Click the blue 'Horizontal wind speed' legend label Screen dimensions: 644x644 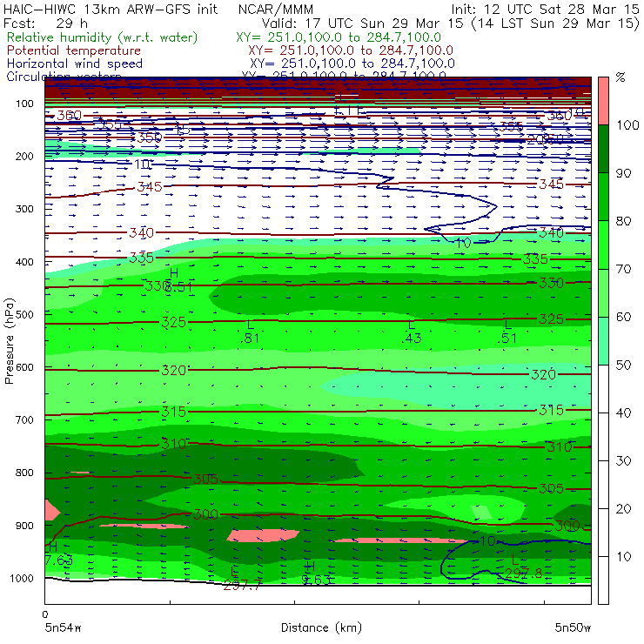(x=75, y=64)
